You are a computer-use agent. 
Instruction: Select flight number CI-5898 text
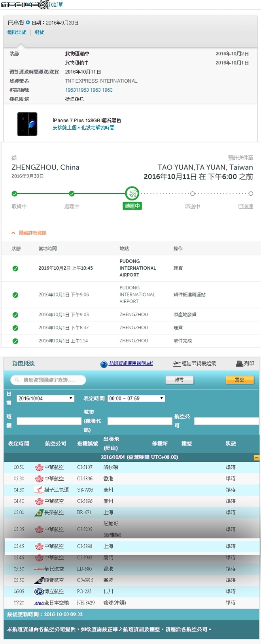coord(85,546)
